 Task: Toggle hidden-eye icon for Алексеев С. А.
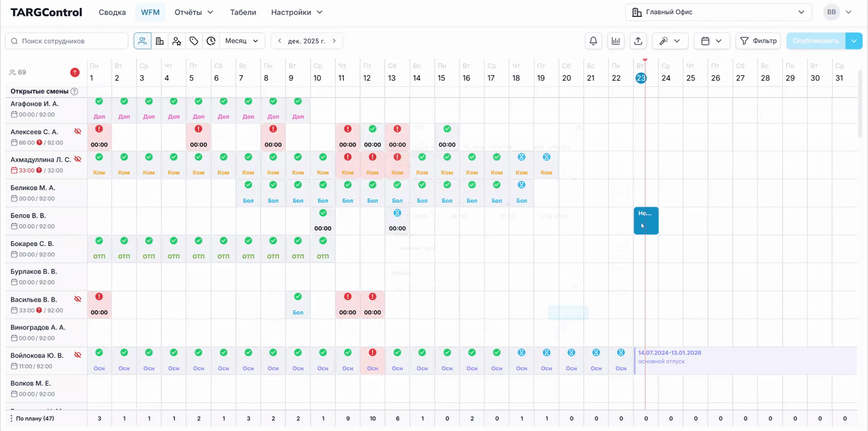coord(77,131)
